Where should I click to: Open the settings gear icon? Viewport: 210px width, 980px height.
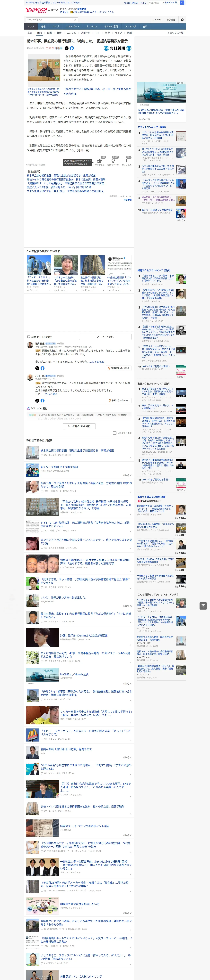pyautogui.click(x=182, y=19)
